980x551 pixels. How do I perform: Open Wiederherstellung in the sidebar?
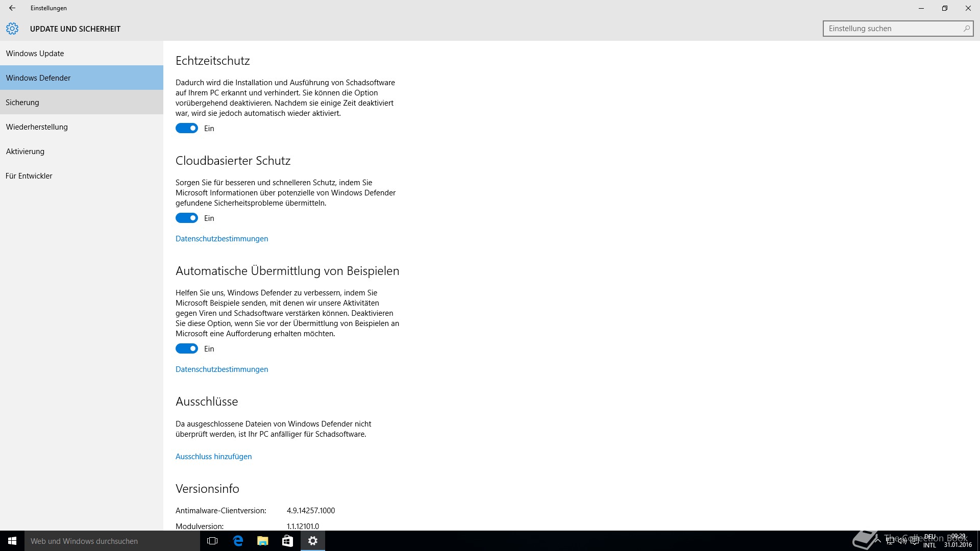click(82, 127)
